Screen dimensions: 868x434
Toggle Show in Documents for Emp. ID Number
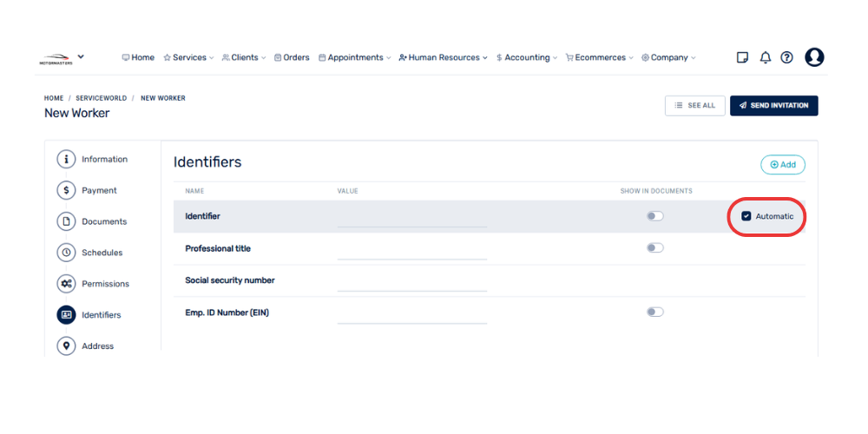pos(654,312)
